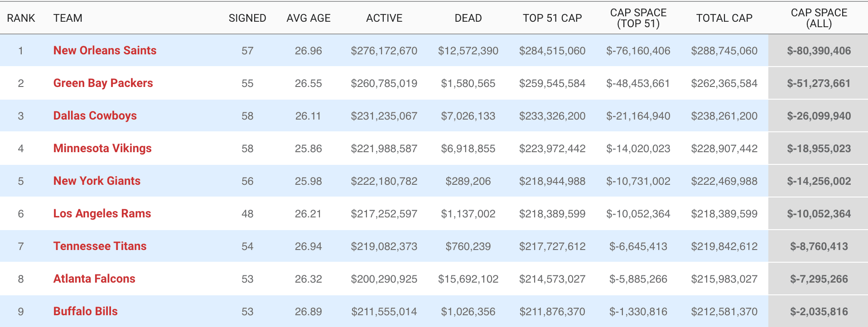Open the Dallas Cowboys team link
Viewport: 868px width, 327px height.
[95, 115]
